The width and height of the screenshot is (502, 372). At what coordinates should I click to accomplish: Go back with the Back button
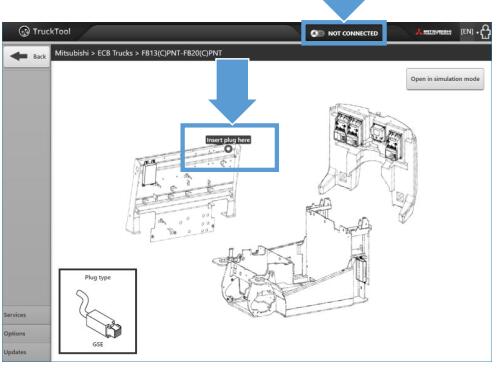click(27, 56)
